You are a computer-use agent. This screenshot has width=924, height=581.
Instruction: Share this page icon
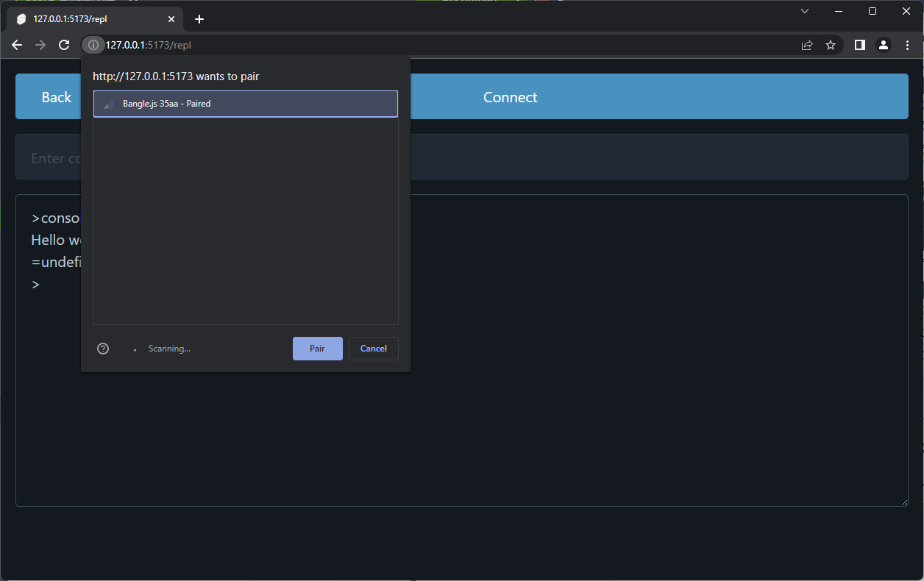807,45
